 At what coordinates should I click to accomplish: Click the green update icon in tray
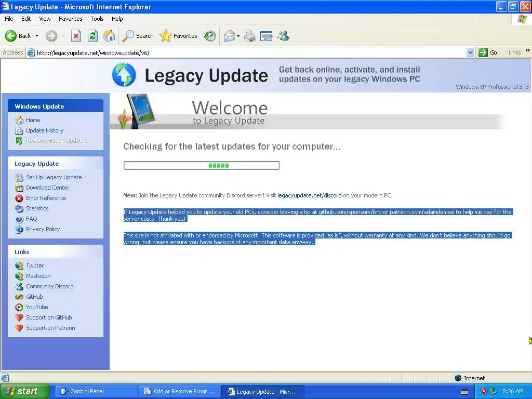pos(494,391)
